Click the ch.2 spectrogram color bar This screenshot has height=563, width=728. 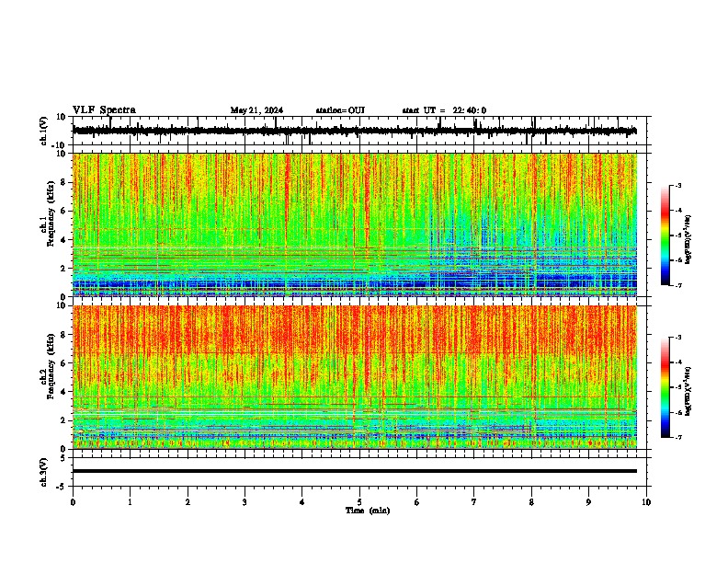tap(665, 387)
